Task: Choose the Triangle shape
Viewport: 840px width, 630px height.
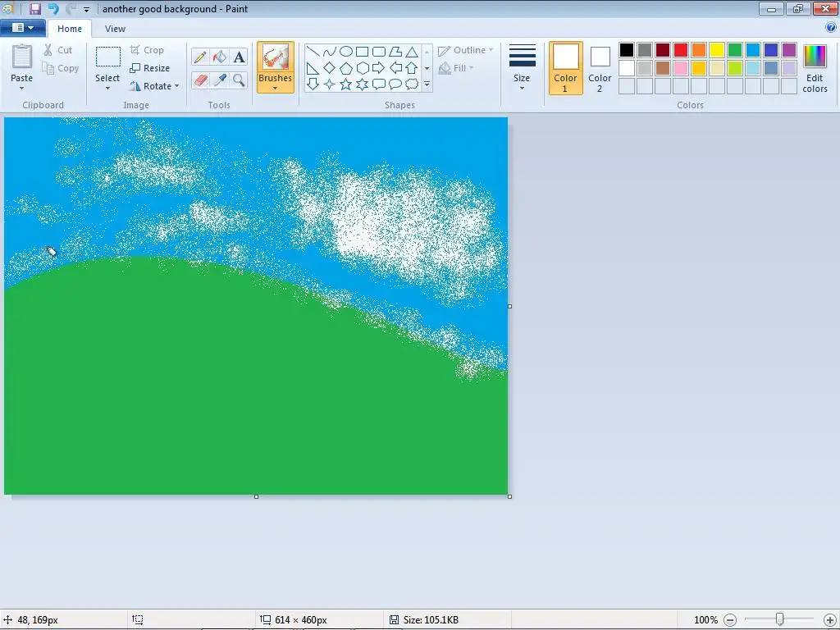Action: coord(412,52)
